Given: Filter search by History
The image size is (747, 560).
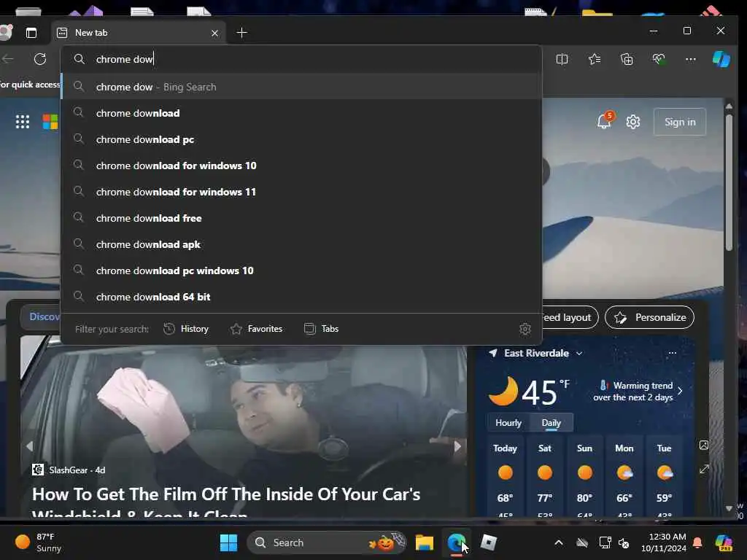Looking at the screenshot, I should pos(186,329).
